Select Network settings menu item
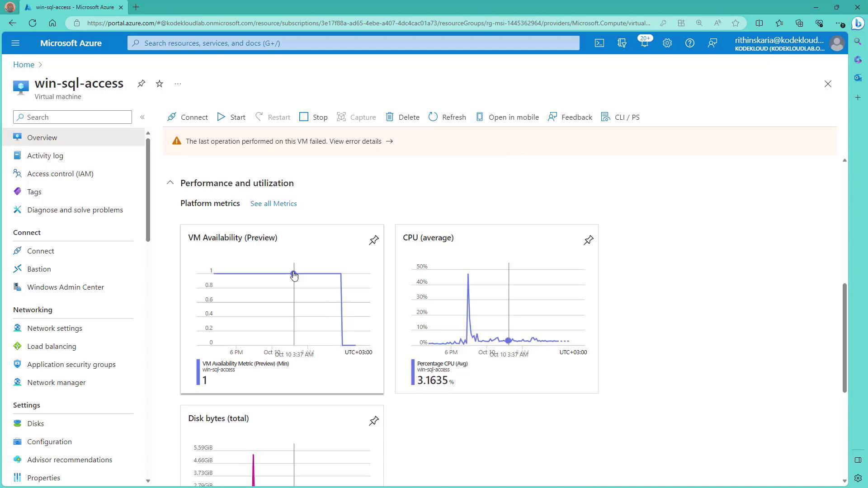 [x=54, y=328]
